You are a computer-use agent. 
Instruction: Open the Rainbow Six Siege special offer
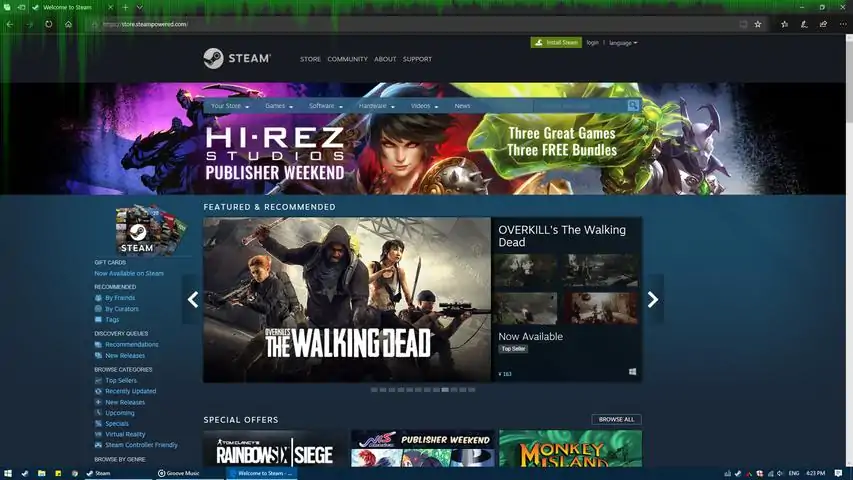[x=275, y=449]
